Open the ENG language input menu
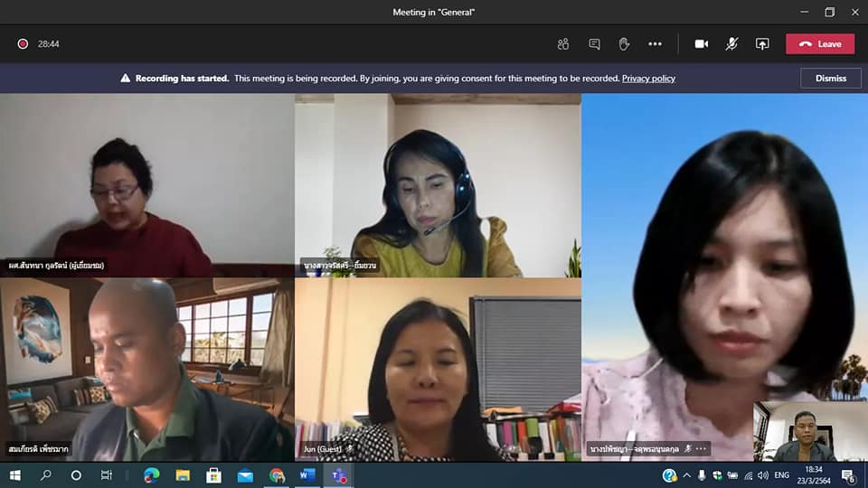 pos(782,475)
